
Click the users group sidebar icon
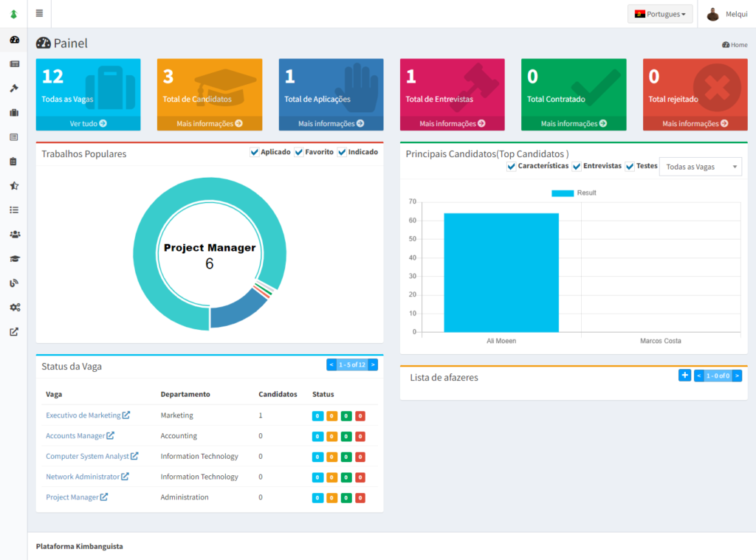click(14, 235)
